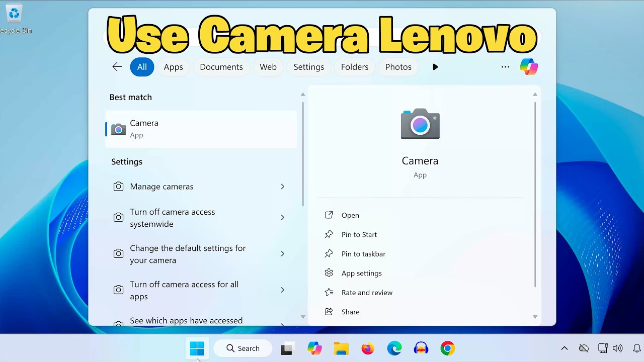The image size is (644, 362).
Task: Expand the chevron beside Manage cameras
Action: coord(283,187)
